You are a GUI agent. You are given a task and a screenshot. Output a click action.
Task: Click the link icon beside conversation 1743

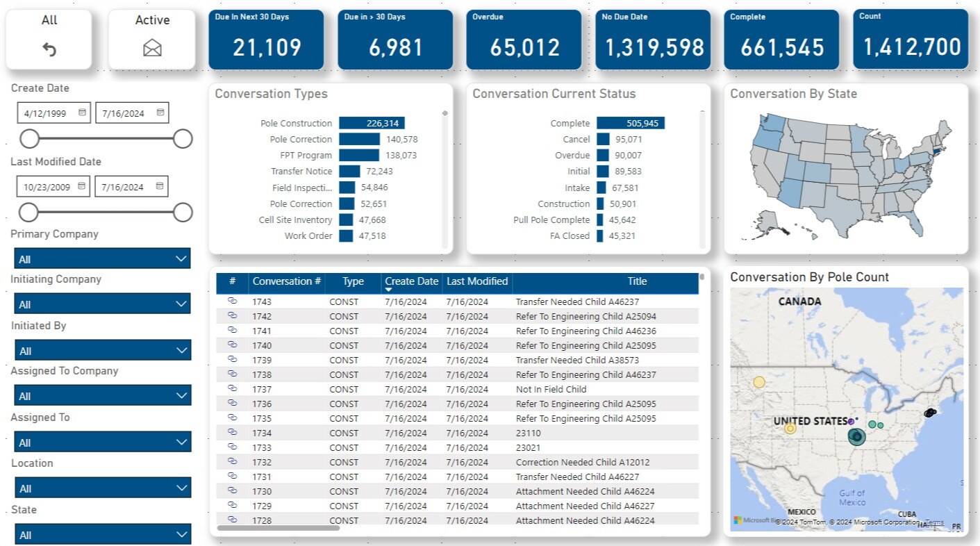[233, 301]
